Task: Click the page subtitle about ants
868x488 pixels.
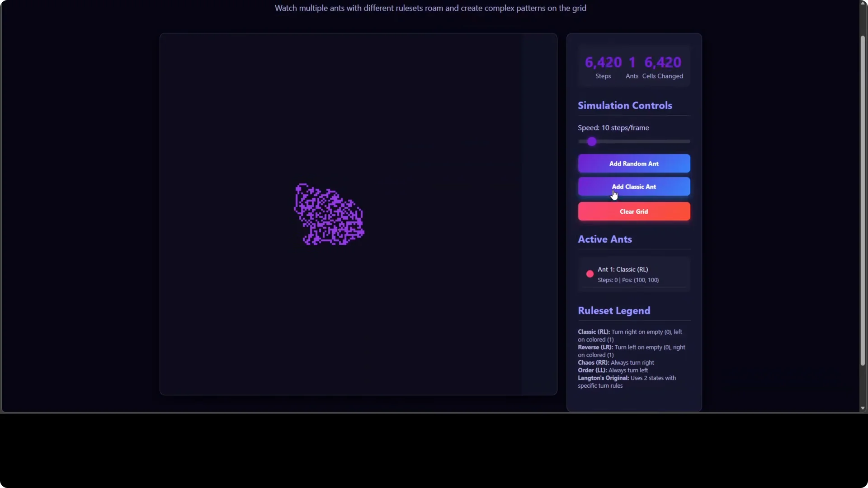Action: tap(430, 8)
